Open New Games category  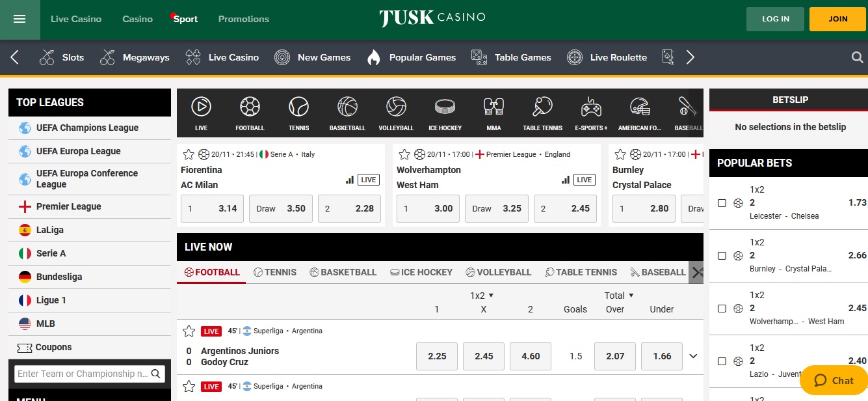[312, 57]
